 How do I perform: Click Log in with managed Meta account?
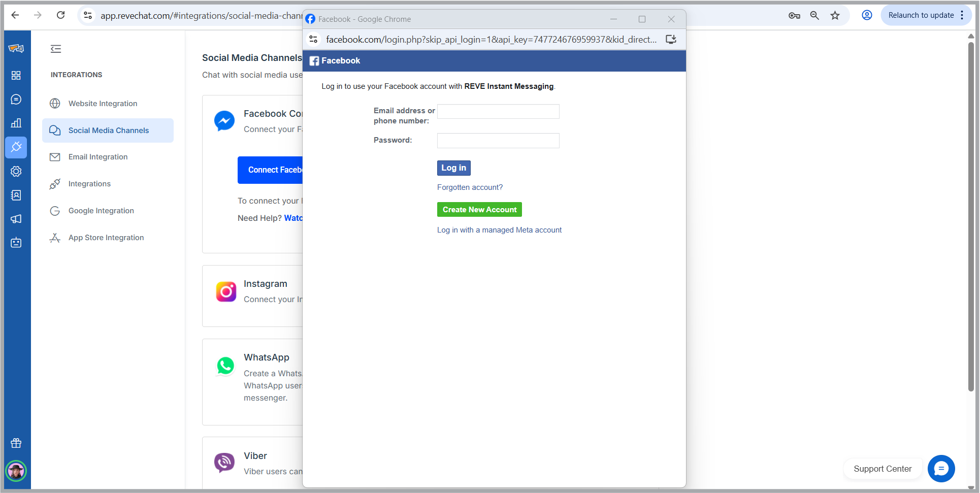(x=499, y=230)
